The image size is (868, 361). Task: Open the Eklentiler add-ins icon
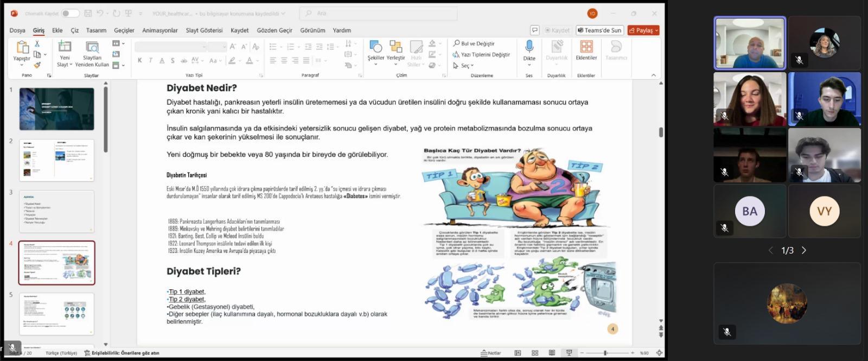tap(586, 48)
